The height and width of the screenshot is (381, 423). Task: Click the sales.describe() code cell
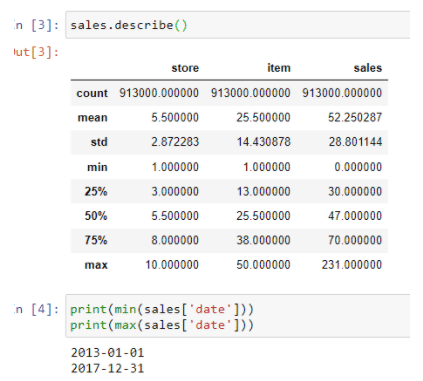click(238, 25)
